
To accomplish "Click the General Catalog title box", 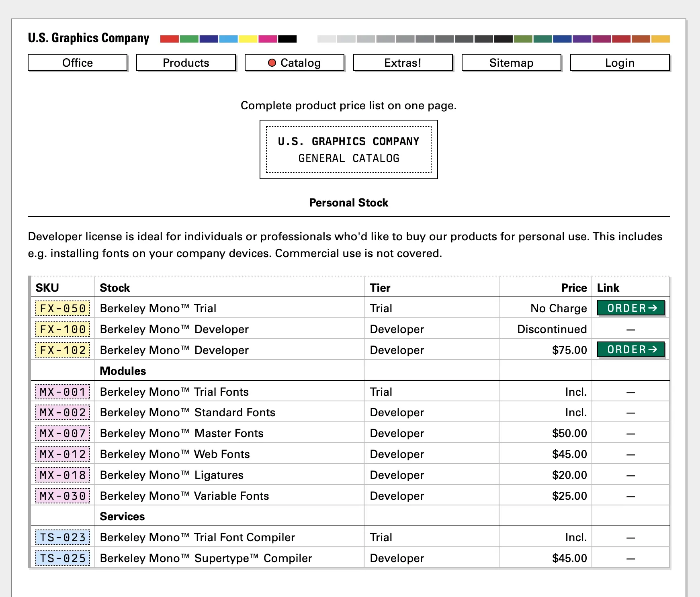I will [x=348, y=149].
